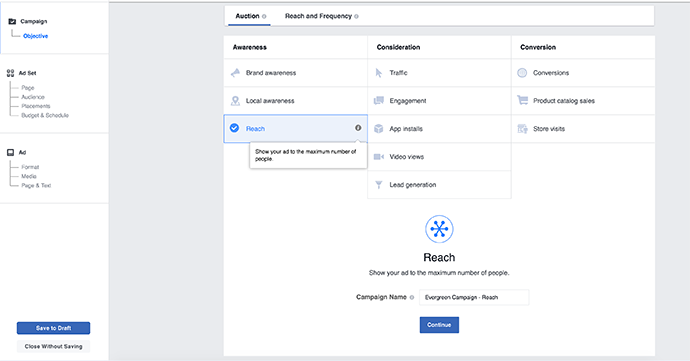
Task: Click the Continue button
Action: tap(439, 325)
